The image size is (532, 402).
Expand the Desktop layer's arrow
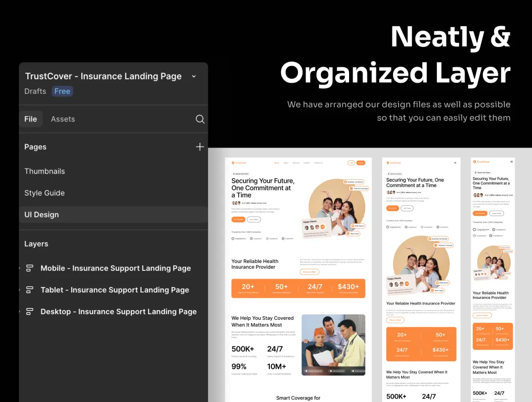point(20,312)
